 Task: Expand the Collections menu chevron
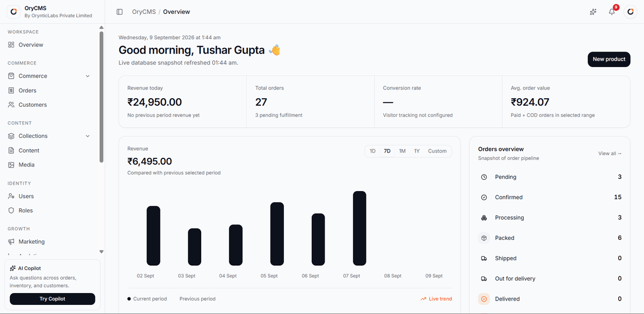point(88,136)
